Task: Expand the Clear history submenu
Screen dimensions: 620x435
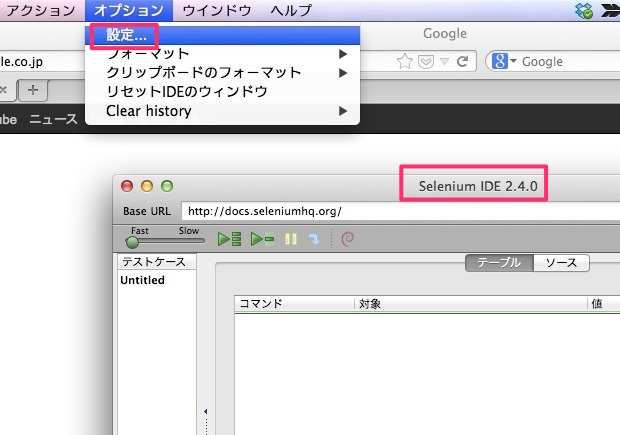Action: pos(222,111)
